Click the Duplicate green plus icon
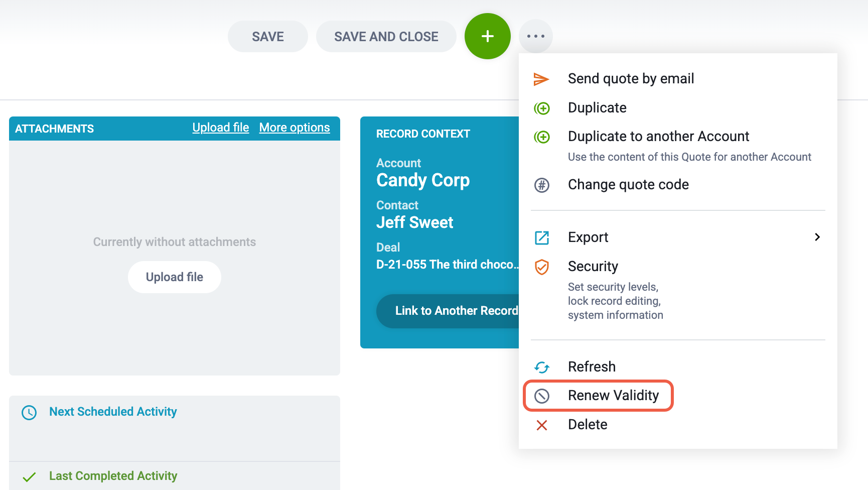868x490 pixels. (x=542, y=108)
